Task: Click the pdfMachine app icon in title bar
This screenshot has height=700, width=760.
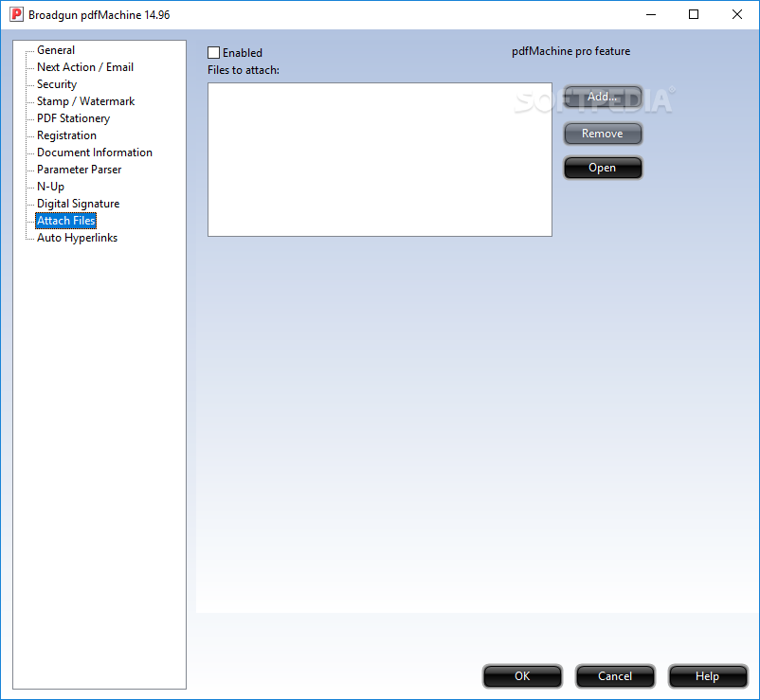Action: 16,14
